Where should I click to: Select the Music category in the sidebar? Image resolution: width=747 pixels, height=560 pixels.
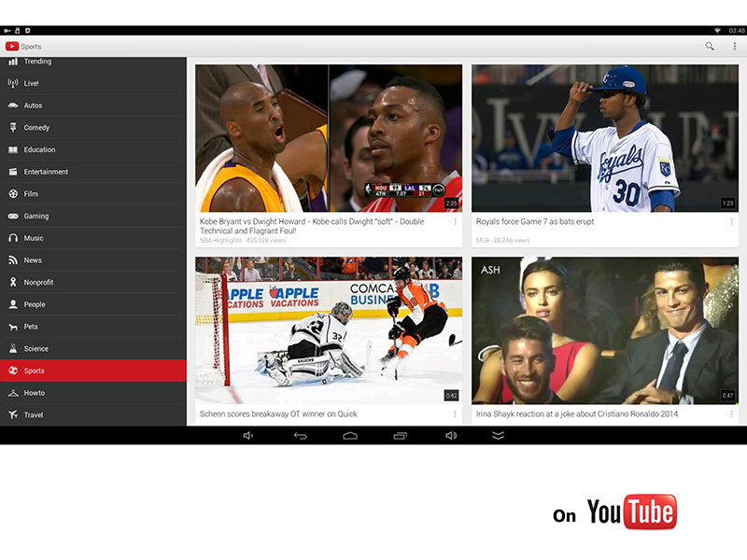(x=34, y=238)
